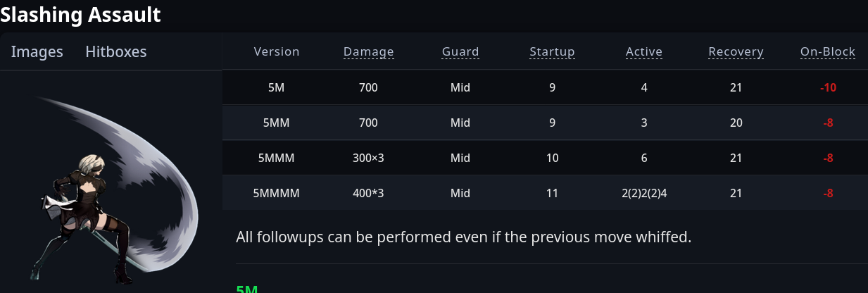
Task: Open the Hitboxes tab
Action: tap(116, 51)
